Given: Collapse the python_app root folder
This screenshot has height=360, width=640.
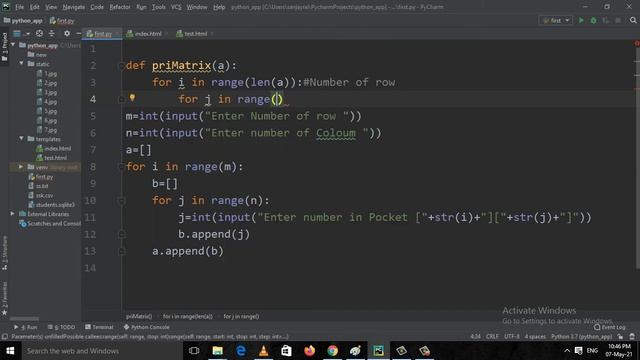Looking at the screenshot, I should pos(13,45).
